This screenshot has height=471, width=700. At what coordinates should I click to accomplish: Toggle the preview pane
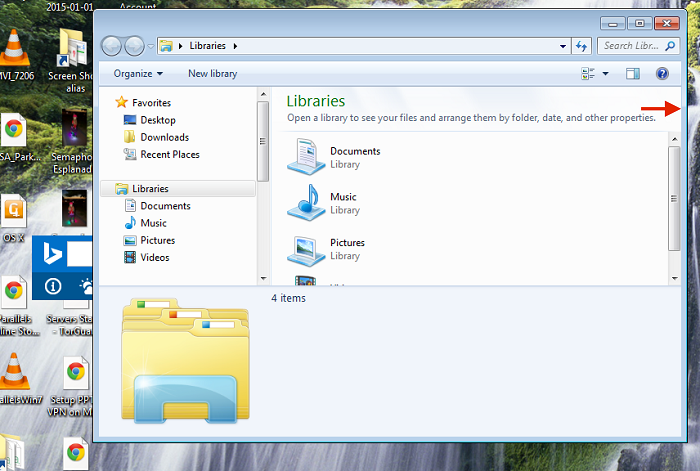[x=633, y=74]
